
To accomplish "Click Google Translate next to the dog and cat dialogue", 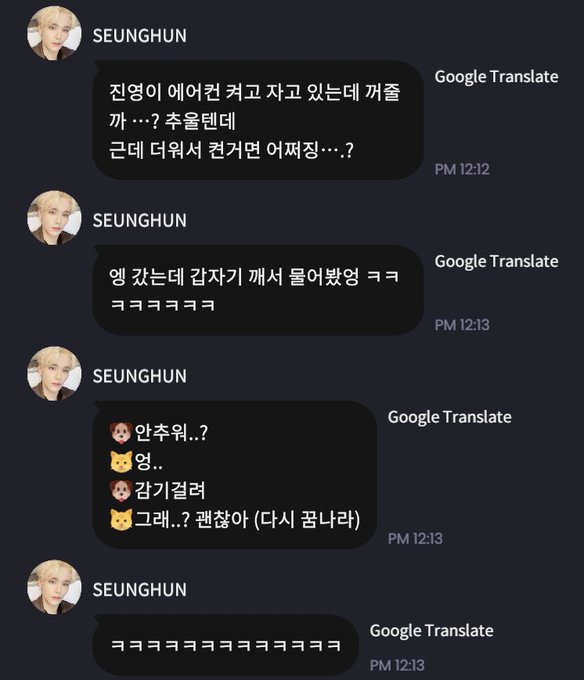I will point(450,417).
